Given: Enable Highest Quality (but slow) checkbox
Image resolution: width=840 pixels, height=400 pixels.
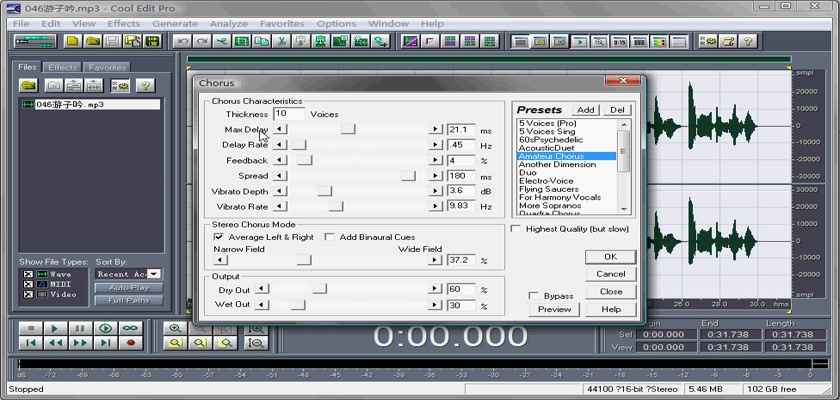Looking at the screenshot, I should click(516, 229).
